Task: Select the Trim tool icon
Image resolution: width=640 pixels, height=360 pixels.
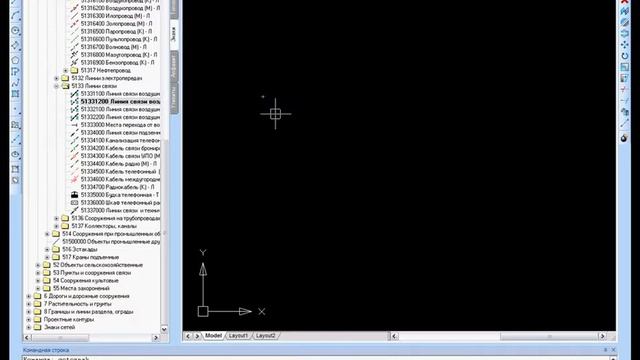Action: (624, 89)
